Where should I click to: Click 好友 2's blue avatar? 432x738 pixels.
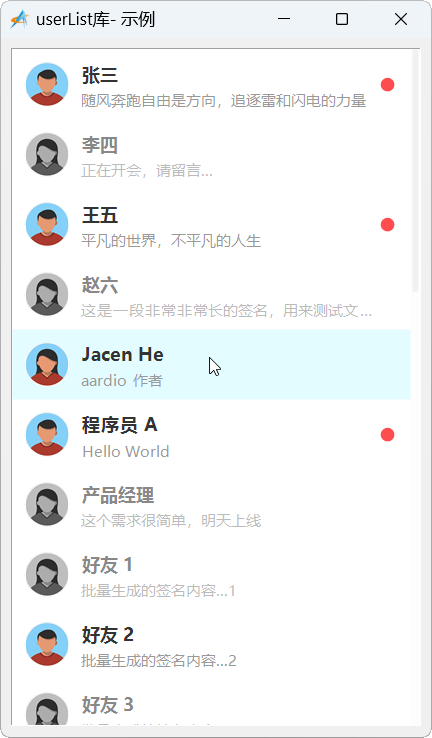click(x=47, y=645)
